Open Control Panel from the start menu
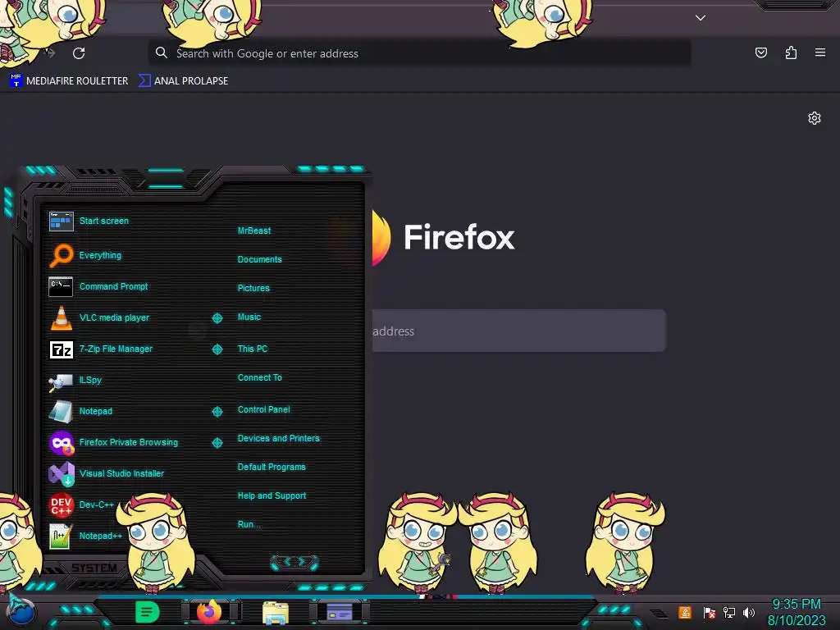 pos(263,410)
